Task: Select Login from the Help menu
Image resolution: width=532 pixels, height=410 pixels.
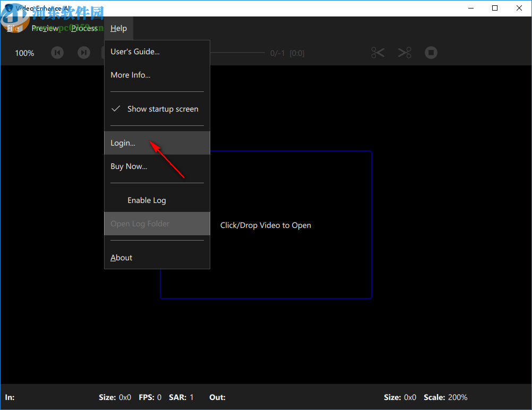Action: (123, 143)
